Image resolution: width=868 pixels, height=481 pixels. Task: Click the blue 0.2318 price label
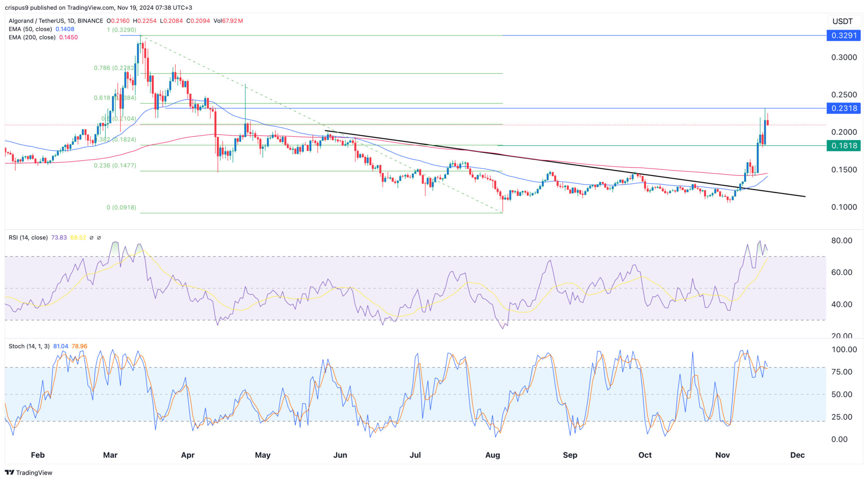coord(843,108)
